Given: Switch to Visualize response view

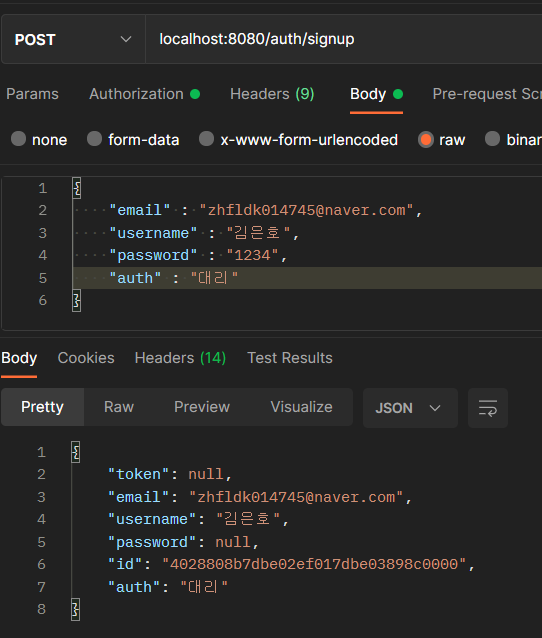Looking at the screenshot, I should pos(302,407).
